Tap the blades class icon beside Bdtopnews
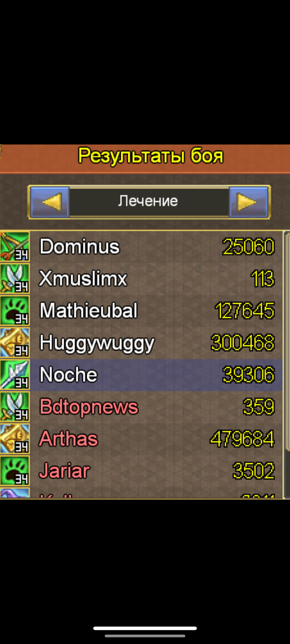 point(15,407)
